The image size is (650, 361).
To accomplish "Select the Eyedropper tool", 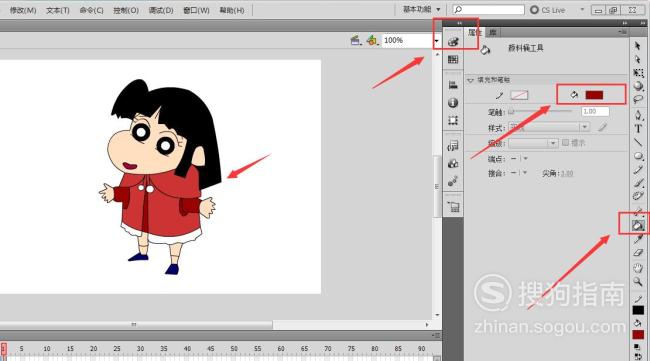I will [638, 240].
